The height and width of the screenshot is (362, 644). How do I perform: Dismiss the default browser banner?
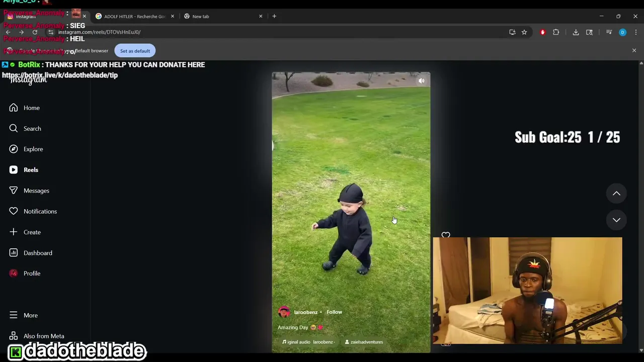pos(634,51)
